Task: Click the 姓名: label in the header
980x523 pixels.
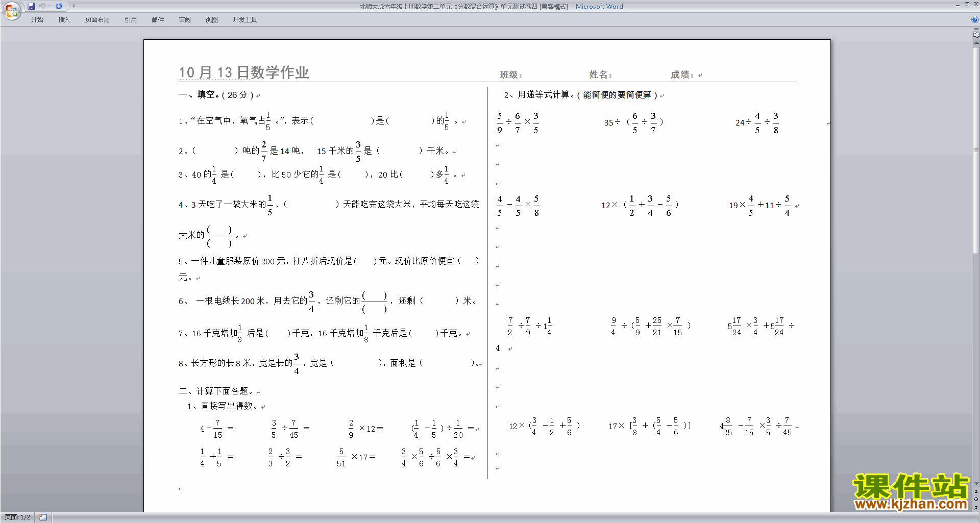Action: 601,75
